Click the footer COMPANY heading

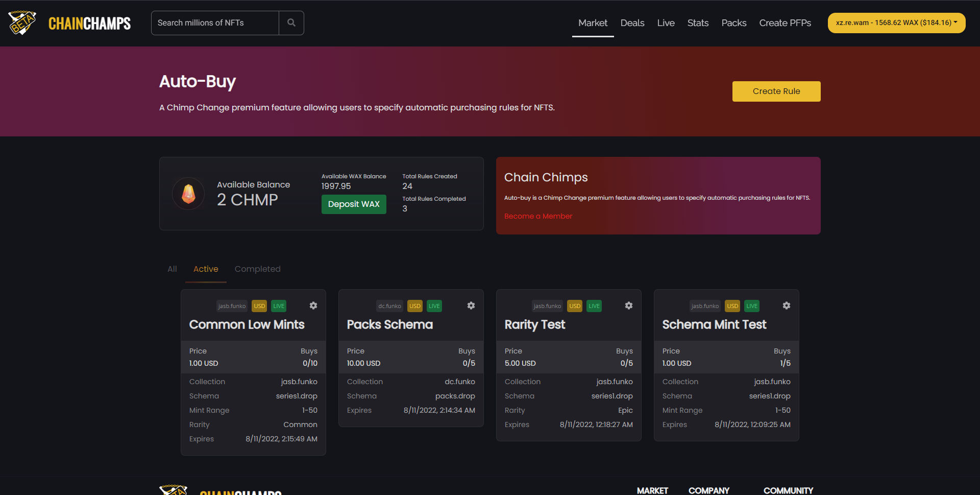point(708,490)
